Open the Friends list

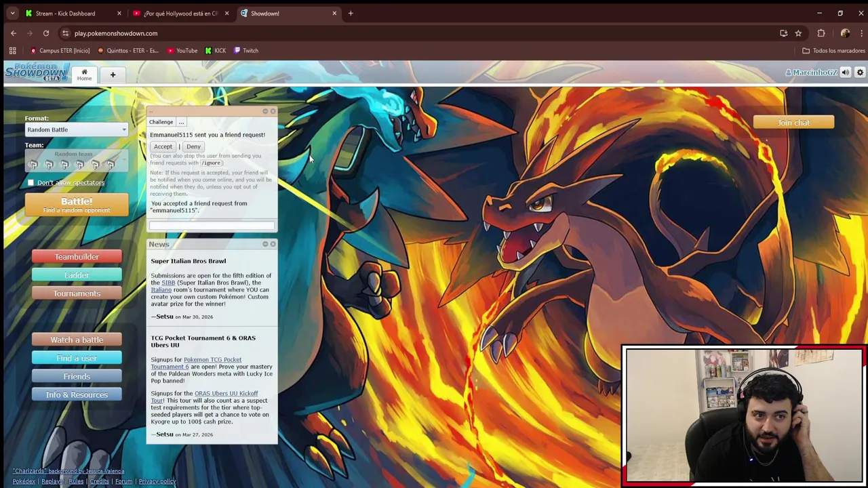pyautogui.click(x=77, y=376)
